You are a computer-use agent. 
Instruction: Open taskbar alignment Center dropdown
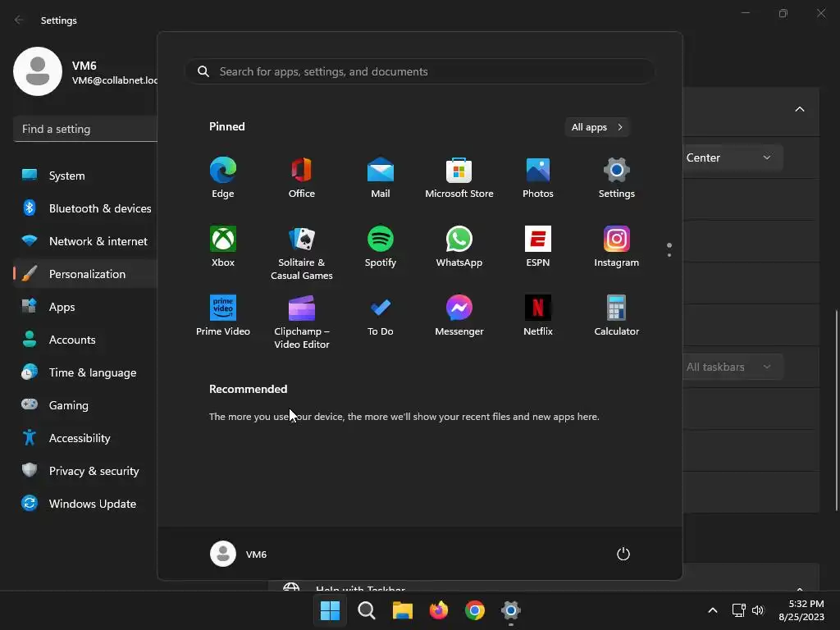coord(733,157)
